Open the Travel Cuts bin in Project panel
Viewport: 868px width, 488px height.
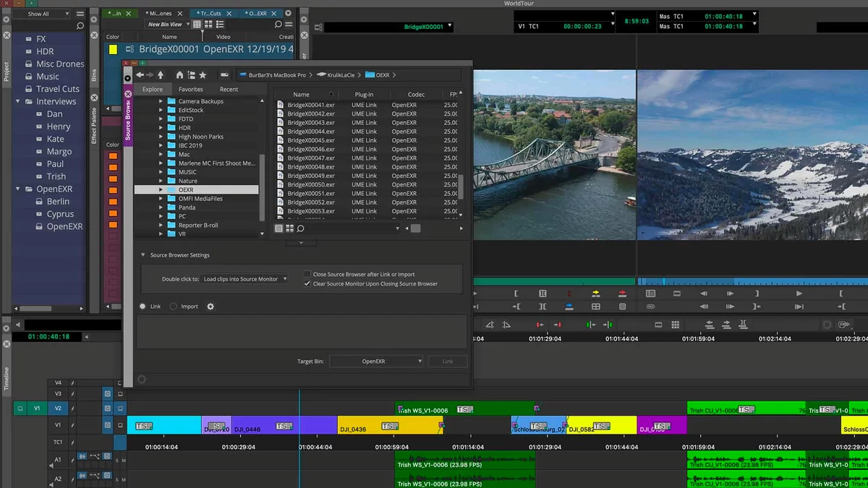58,89
